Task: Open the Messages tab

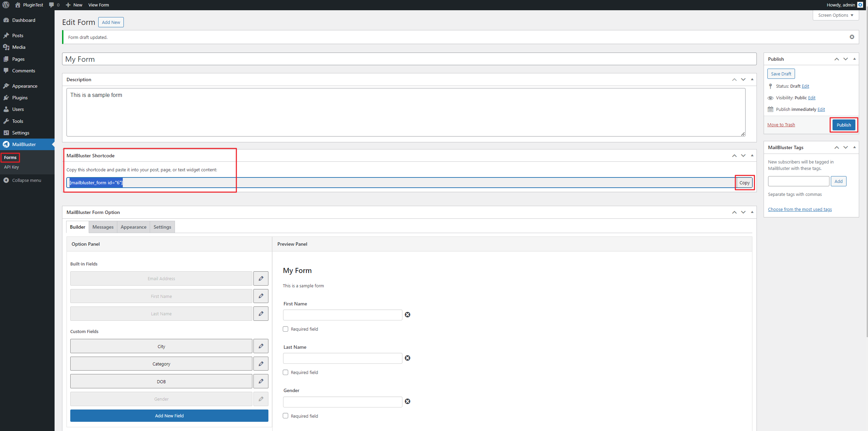Action: 103,227
